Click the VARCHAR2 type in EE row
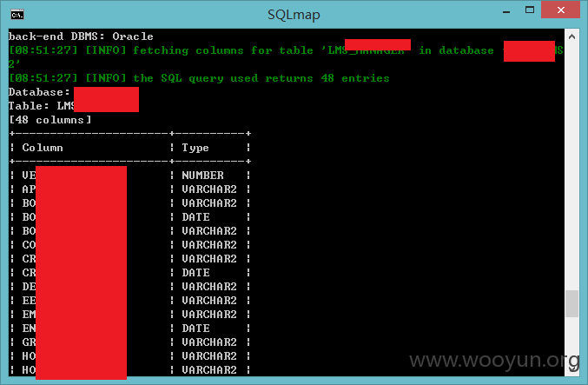The width and height of the screenshot is (588, 385). 209,300
